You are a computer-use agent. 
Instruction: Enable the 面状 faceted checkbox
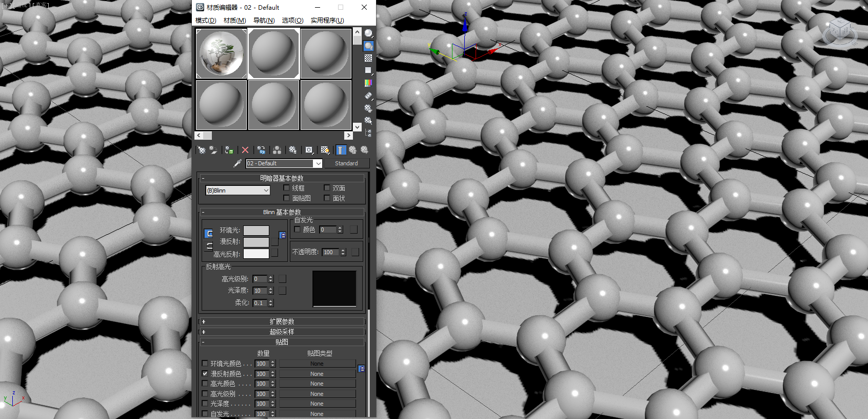click(327, 198)
